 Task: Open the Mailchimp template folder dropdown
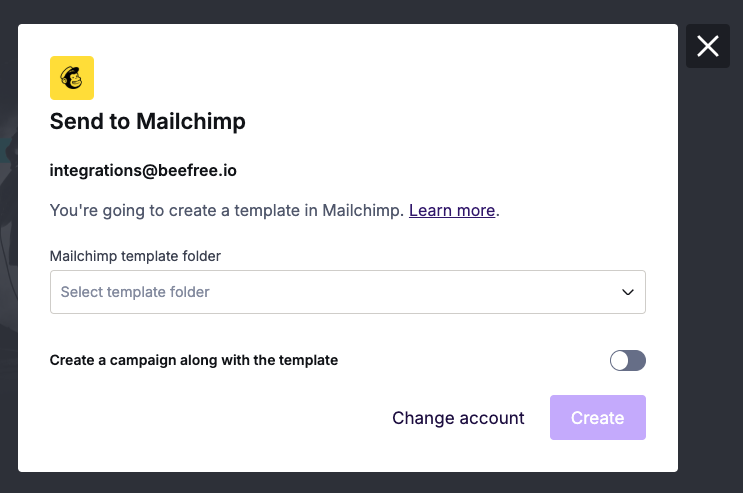(347, 292)
